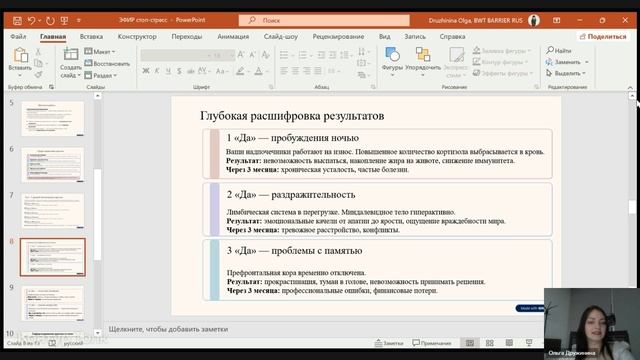Click the Создать слайд icon

(71, 54)
